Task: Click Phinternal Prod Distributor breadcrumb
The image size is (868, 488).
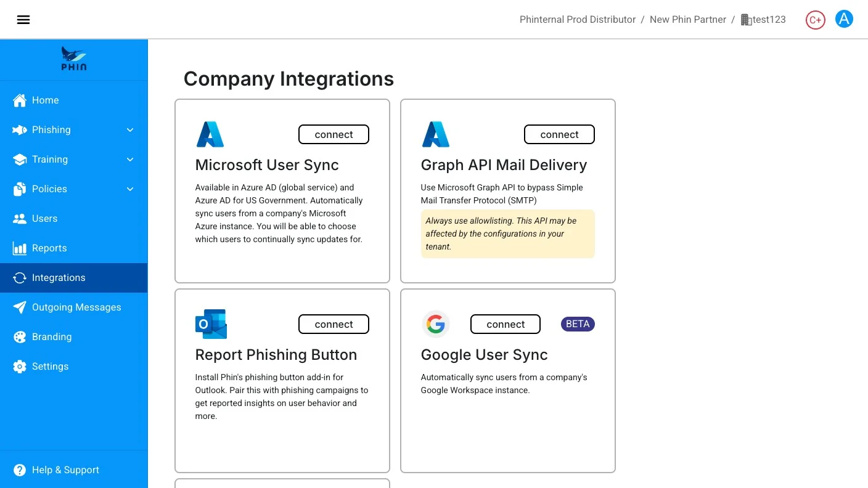Action: (x=578, y=20)
